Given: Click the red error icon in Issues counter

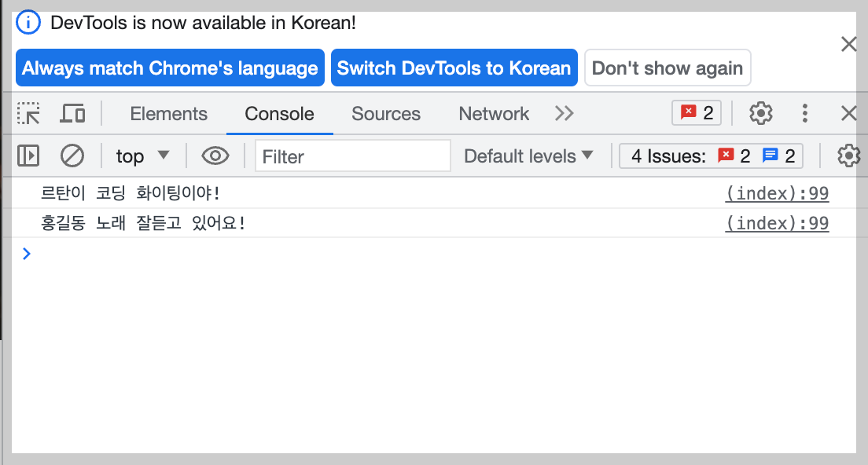Looking at the screenshot, I should click(726, 156).
